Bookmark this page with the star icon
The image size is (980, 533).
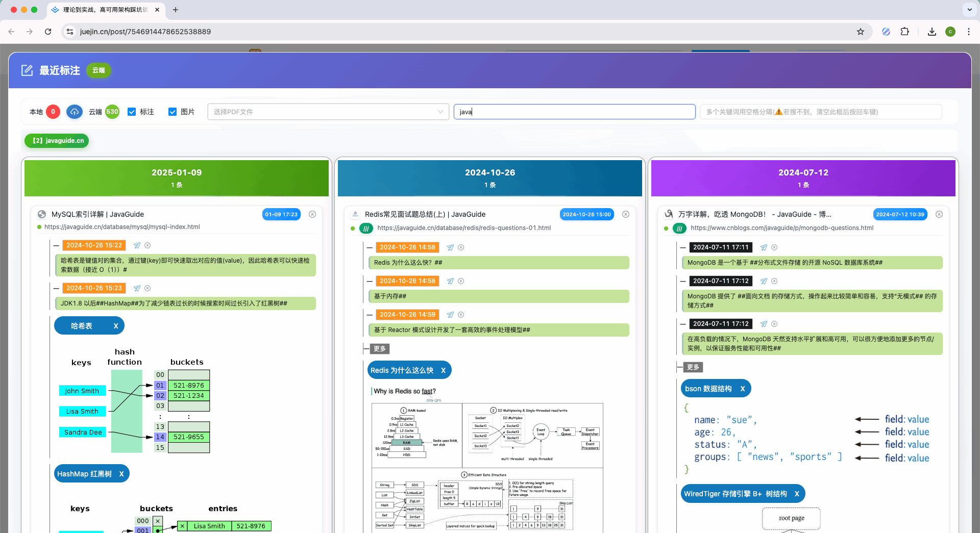point(861,32)
